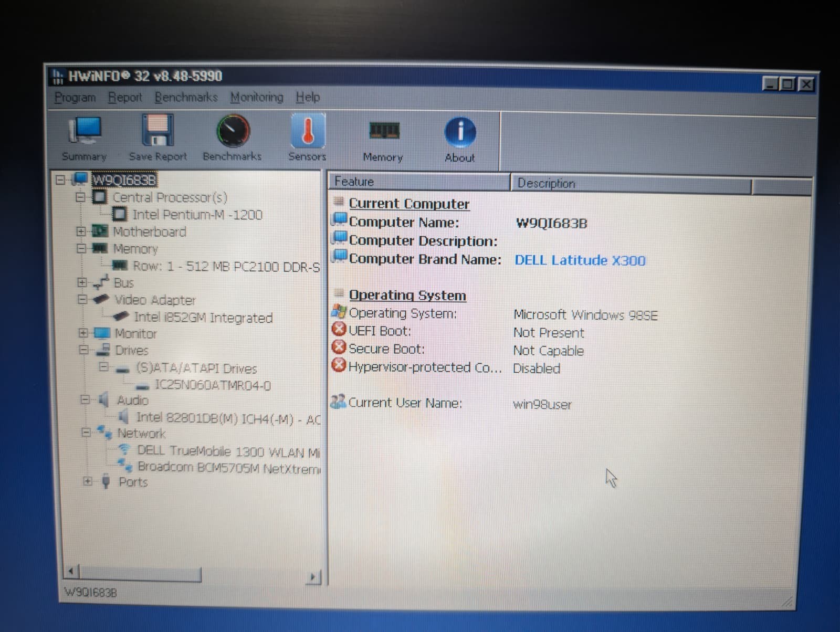This screenshot has width=840, height=632.
Task: Click tree scrollbar right arrow
Action: pos(313,577)
